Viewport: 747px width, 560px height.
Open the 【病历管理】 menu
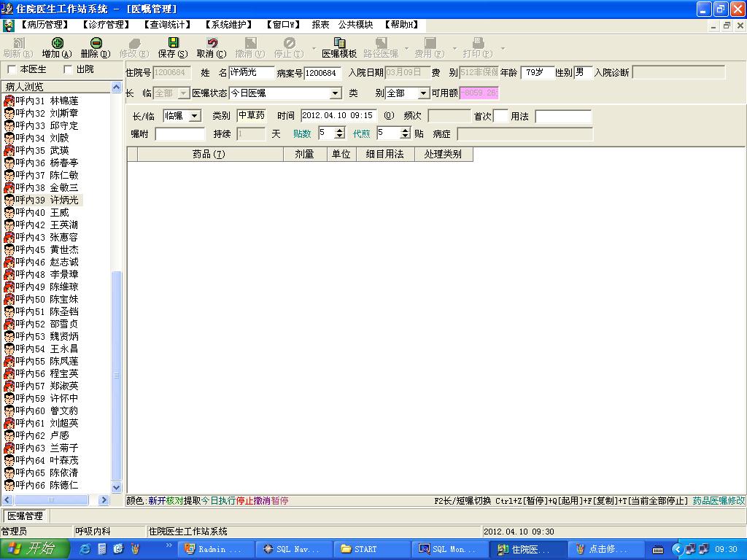pyautogui.click(x=44, y=25)
